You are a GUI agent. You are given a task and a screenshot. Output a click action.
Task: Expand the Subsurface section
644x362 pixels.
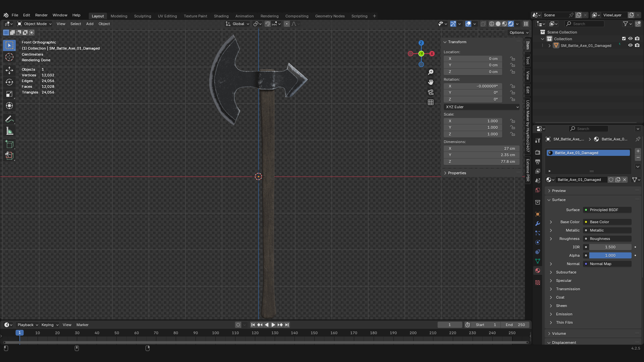[x=566, y=272]
